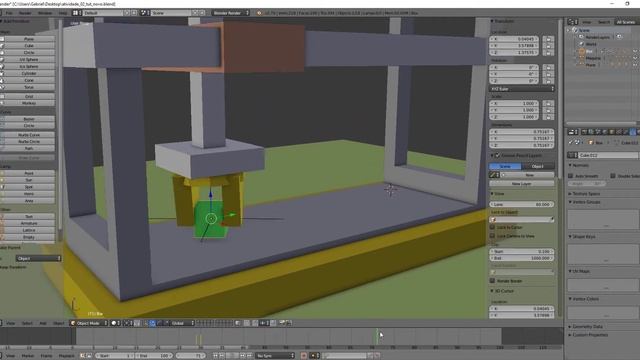Add a Plane mesh from the tool shelf
This screenshot has height=360, width=640.
tap(29, 39)
